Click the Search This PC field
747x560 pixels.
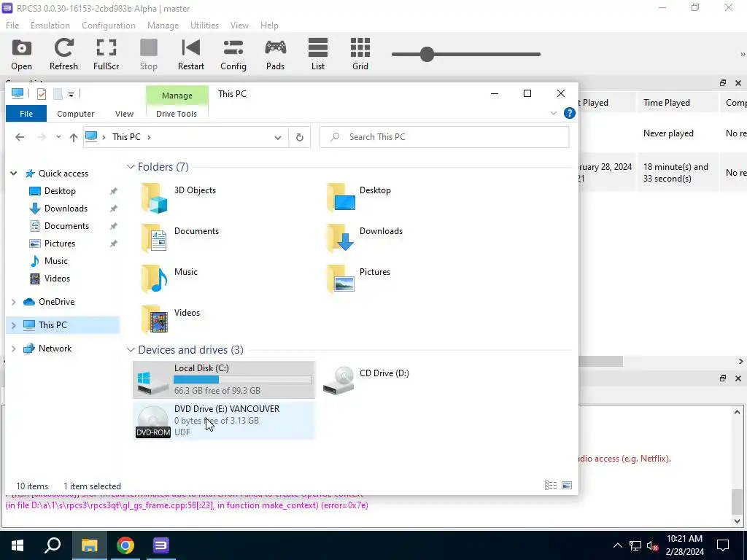[x=444, y=137]
